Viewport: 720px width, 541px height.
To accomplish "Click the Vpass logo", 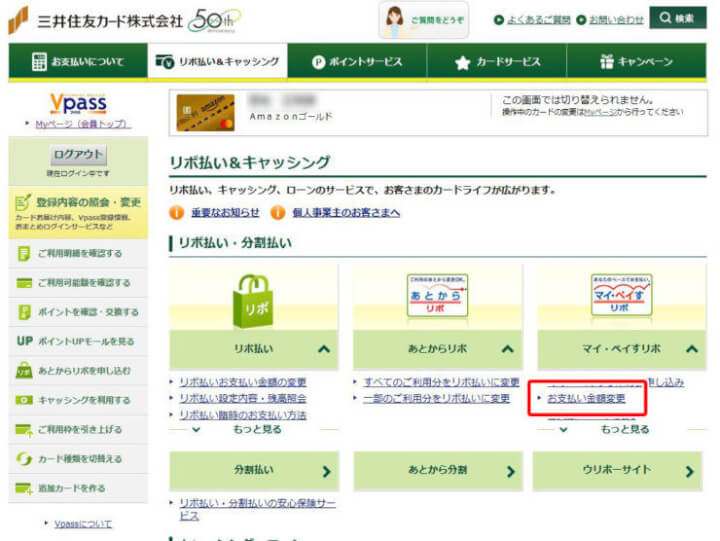I will click(x=78, y=103).
